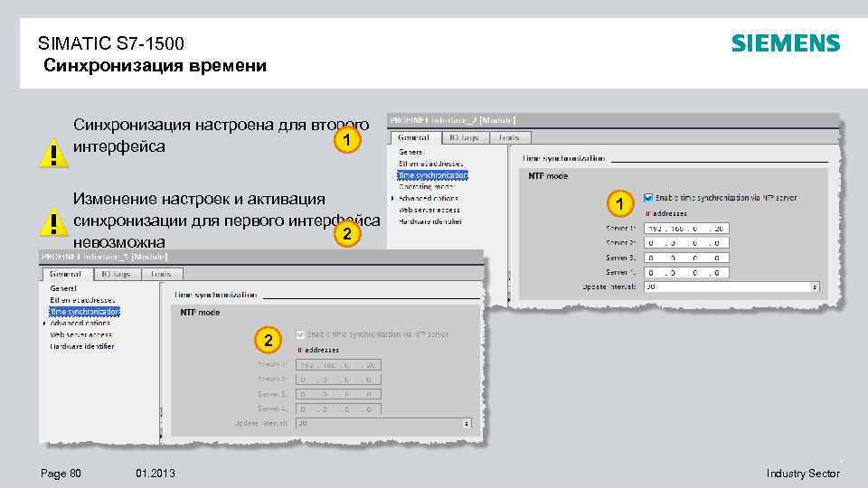The width and height of the screenshot is (868, 488).
Task: Click Update interval unit spinner in interface_1 window
Action: pyautogui.click(x=467, y=423)
